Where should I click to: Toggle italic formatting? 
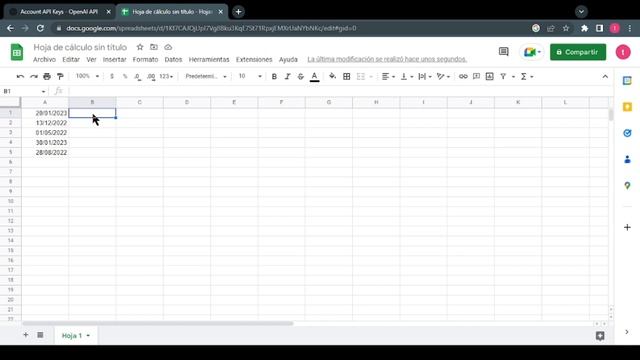coord(287,76)
